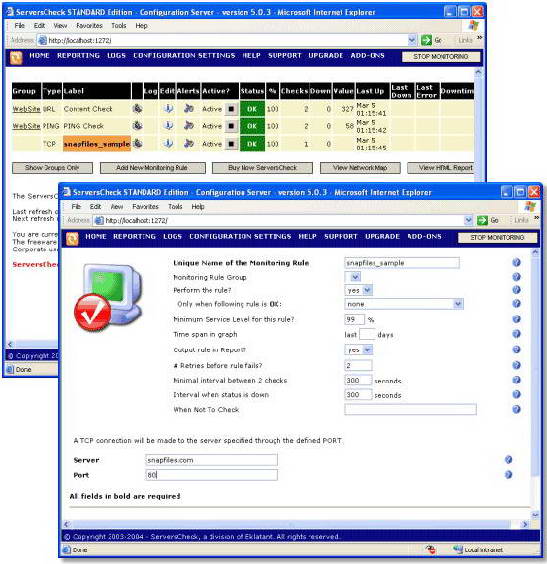Open help for Perform the rule
Viewport: 547px width, 564px height.
(516, 290)
